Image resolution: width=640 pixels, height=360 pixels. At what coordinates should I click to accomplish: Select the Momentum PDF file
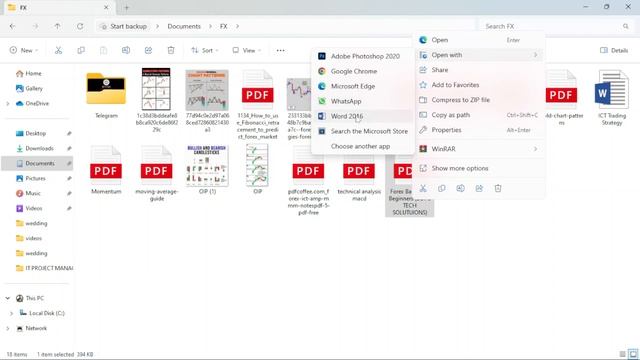[x=106, y=170]
